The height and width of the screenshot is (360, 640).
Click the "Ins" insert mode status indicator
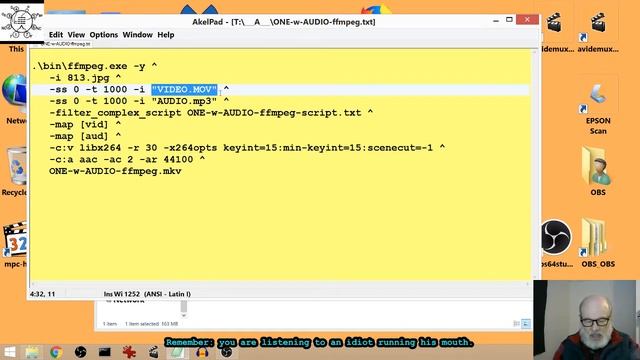click(107, 294)
